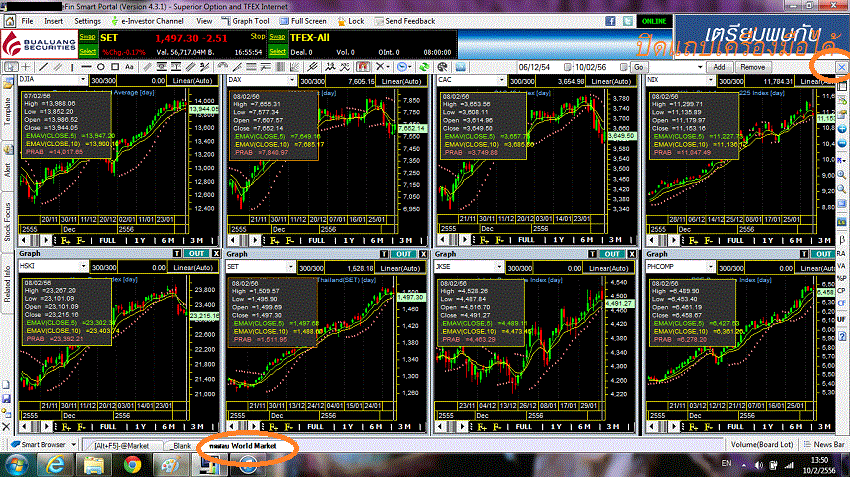
Task: Click the Facebook icon in header
Action: click(610, 21)
